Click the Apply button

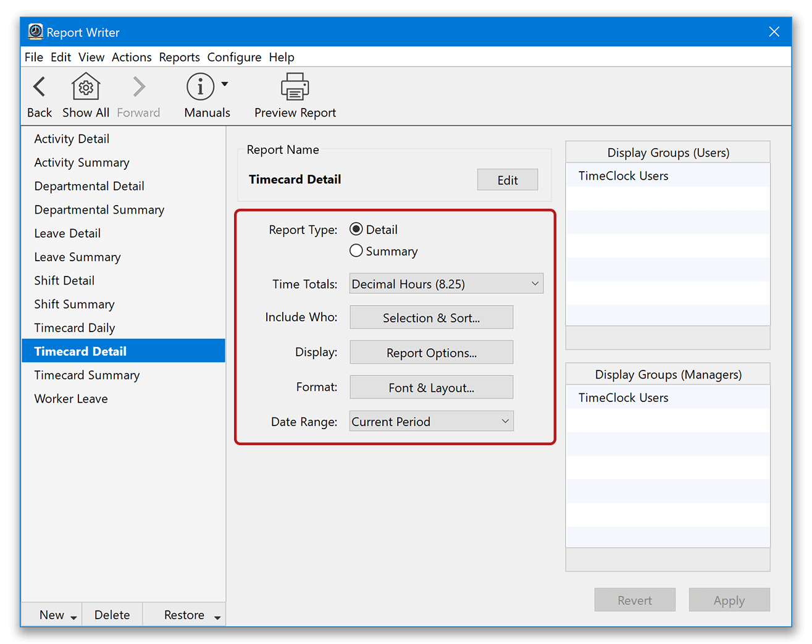[x=729, y=600]
